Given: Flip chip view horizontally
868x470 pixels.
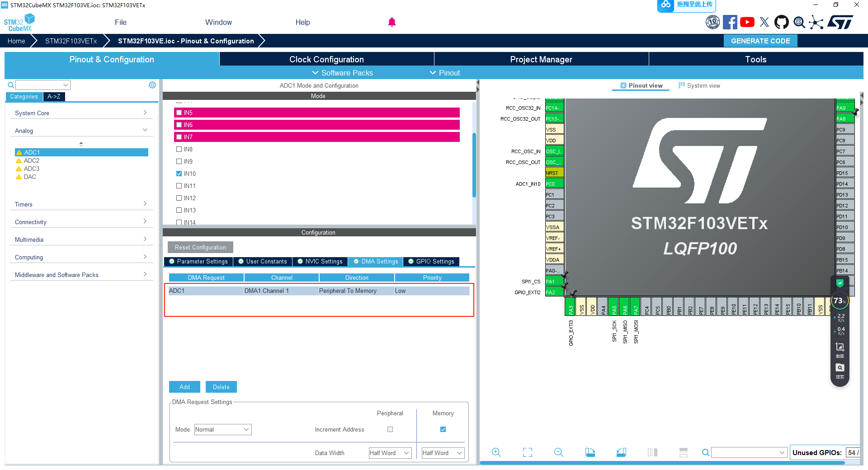Looking at the screenshot, I should [652, 452].
